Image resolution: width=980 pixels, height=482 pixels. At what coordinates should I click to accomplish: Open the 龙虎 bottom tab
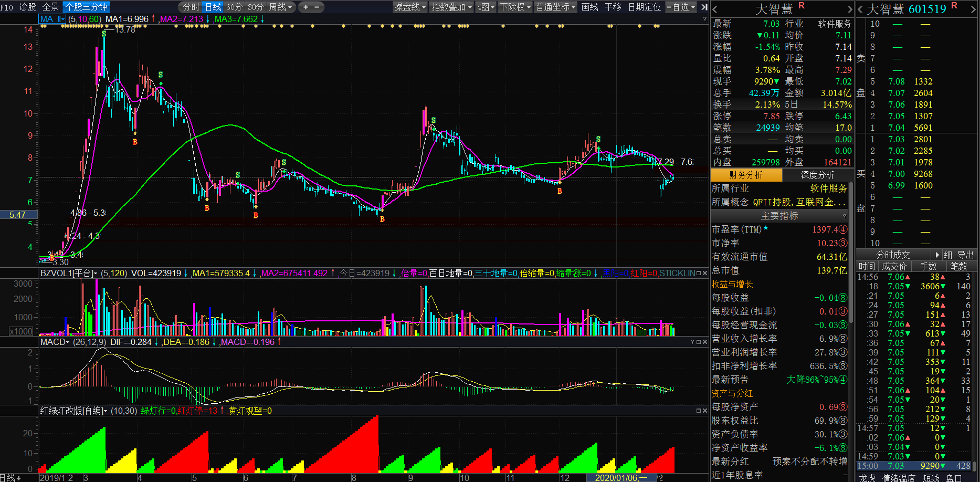(x=867, y=477)
